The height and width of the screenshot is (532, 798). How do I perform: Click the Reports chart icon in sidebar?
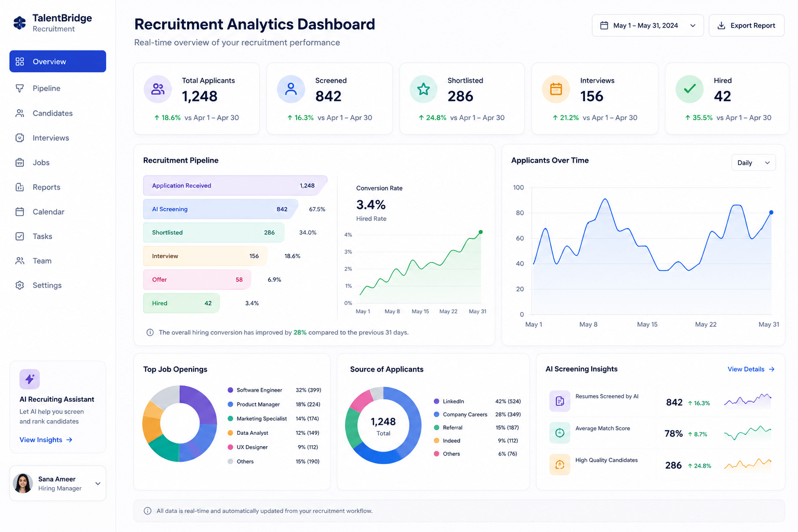(x=20, y=187)
